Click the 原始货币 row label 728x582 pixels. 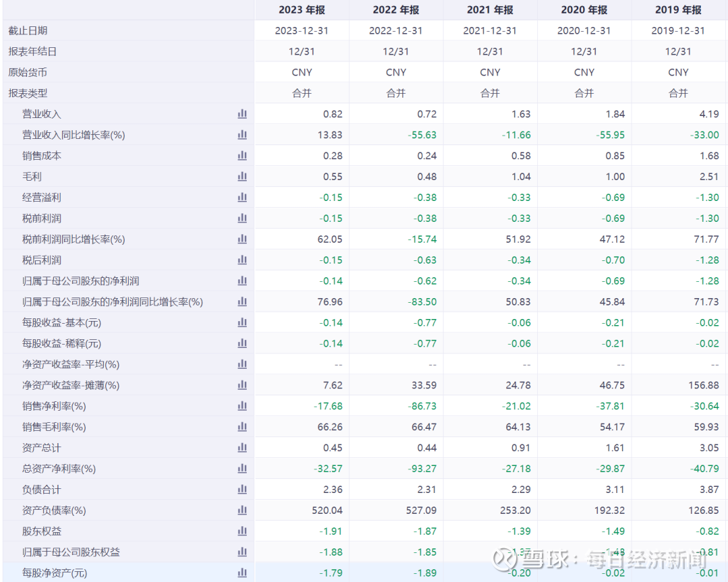tap(28, 72)
